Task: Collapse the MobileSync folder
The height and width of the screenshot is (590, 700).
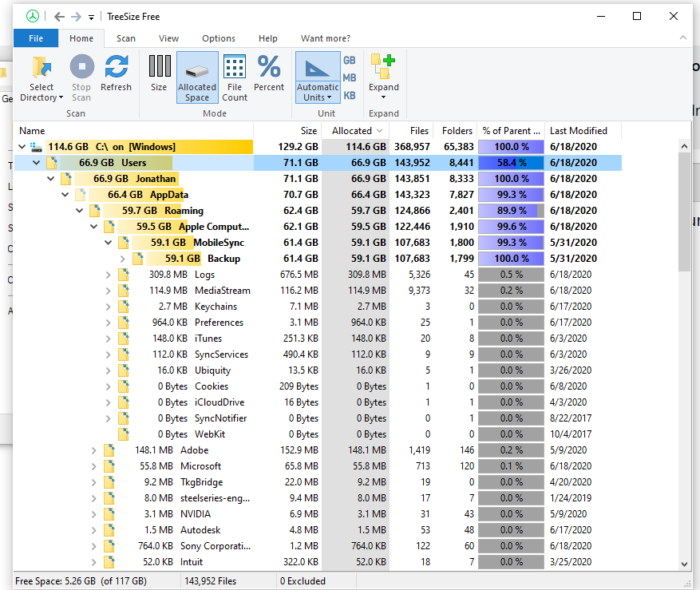Action: click(108, 243)
